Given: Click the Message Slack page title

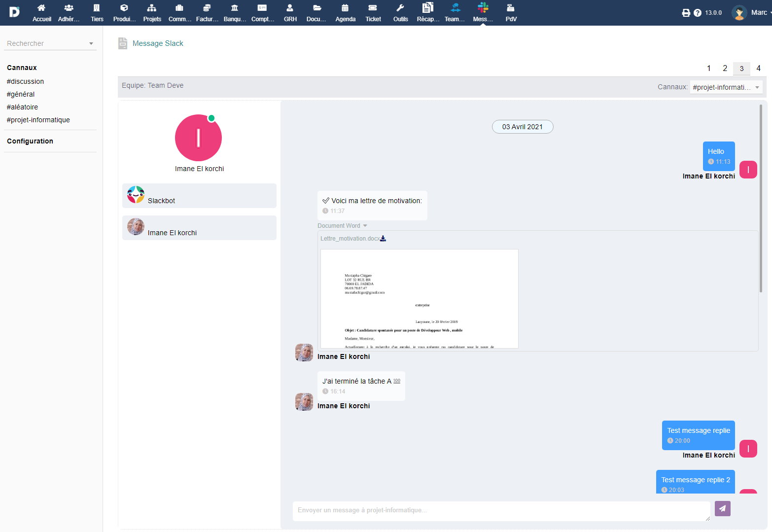Looking at the screenshot, I should (x=158, y=43).
